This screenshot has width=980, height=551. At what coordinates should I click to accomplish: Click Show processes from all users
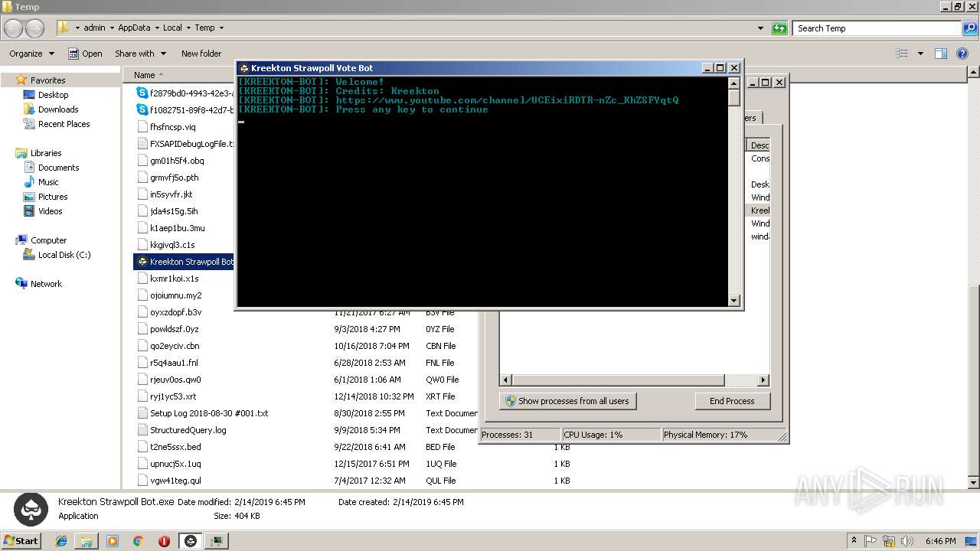(x=568, y=401)
